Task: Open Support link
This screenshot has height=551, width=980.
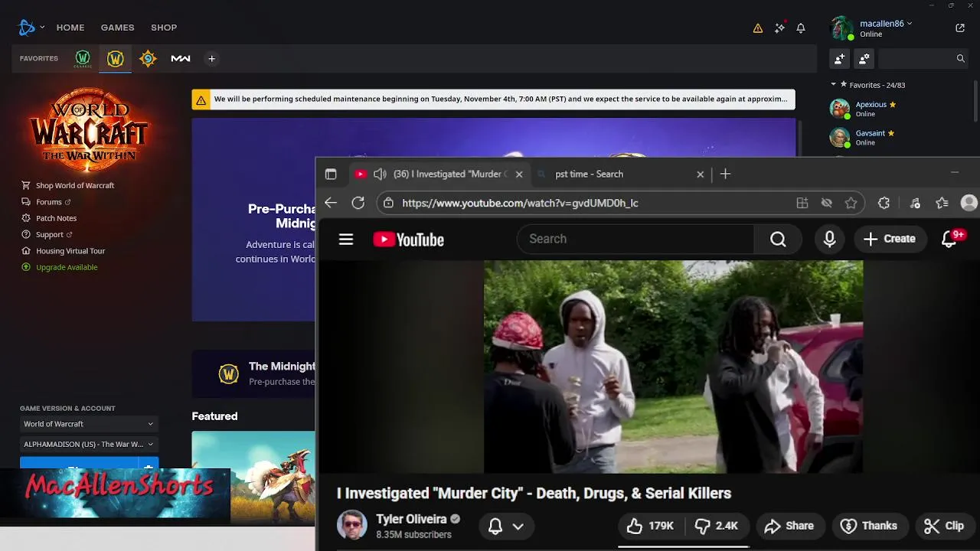Action: [x=50, y=234]
